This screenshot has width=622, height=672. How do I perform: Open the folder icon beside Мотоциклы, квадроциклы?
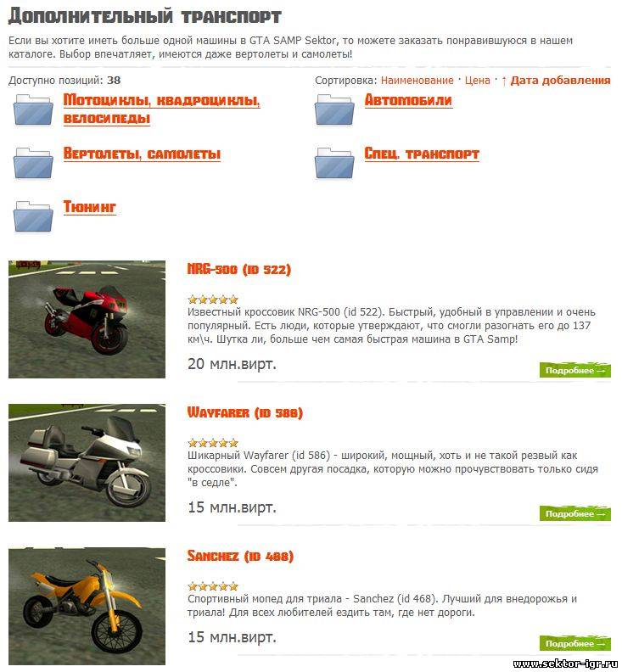33,109
